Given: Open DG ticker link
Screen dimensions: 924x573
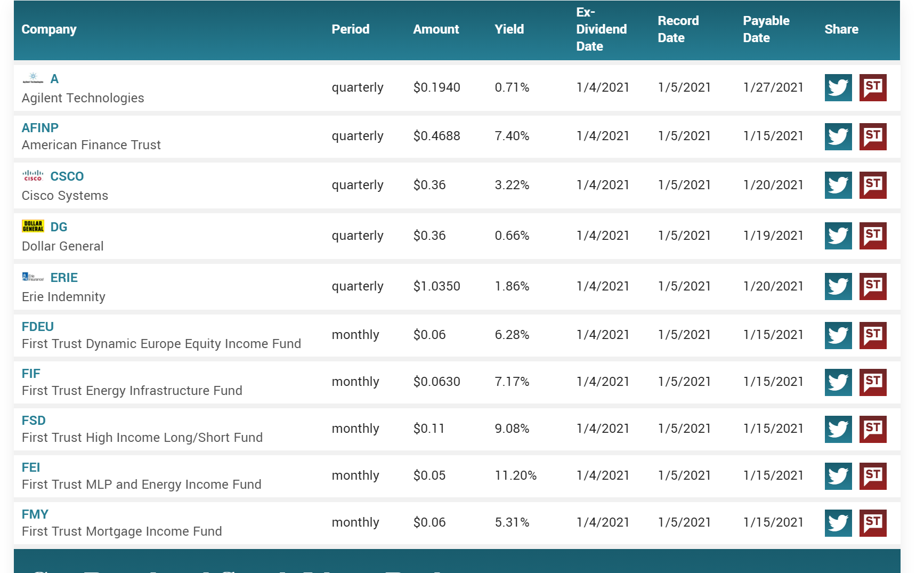Looking at the screenshot, I should click(x=59, y=227).
